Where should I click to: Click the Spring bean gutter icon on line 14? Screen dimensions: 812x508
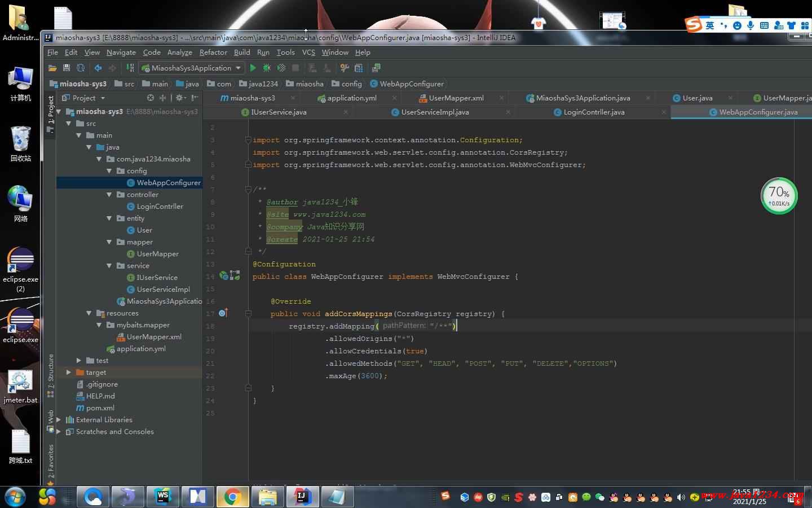[x=224, y=276]
